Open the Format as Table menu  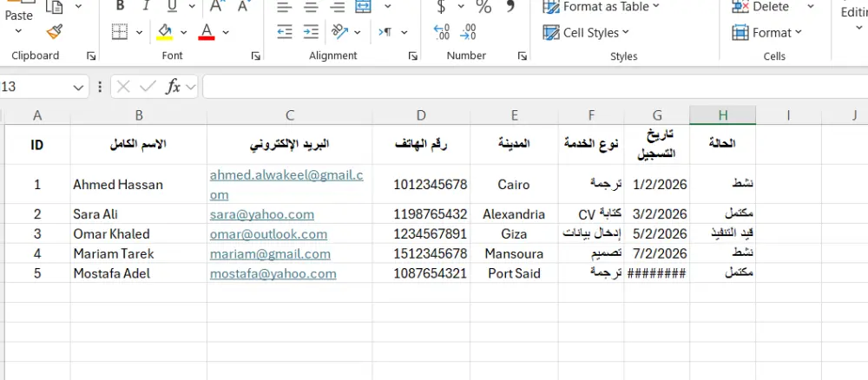(x=602, y=7)
